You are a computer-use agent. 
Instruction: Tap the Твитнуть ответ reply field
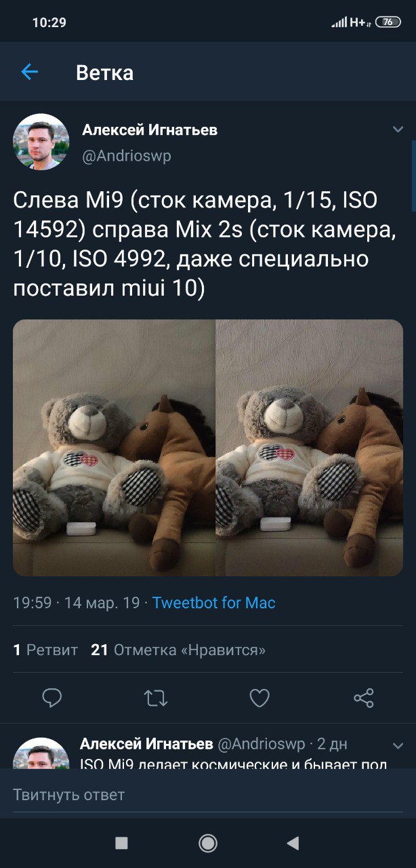pyautogui.click(x=208, y=794)
